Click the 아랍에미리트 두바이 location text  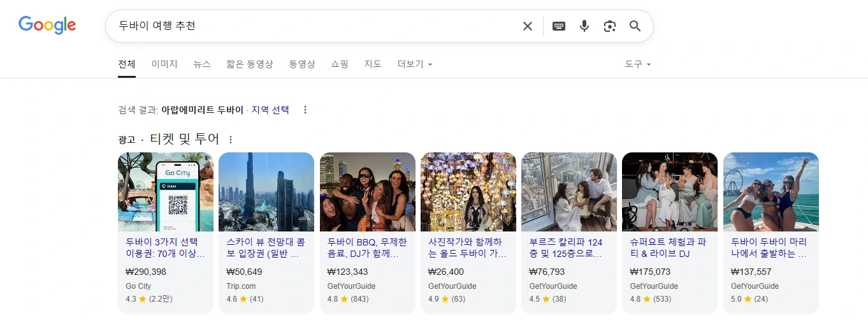202,110
